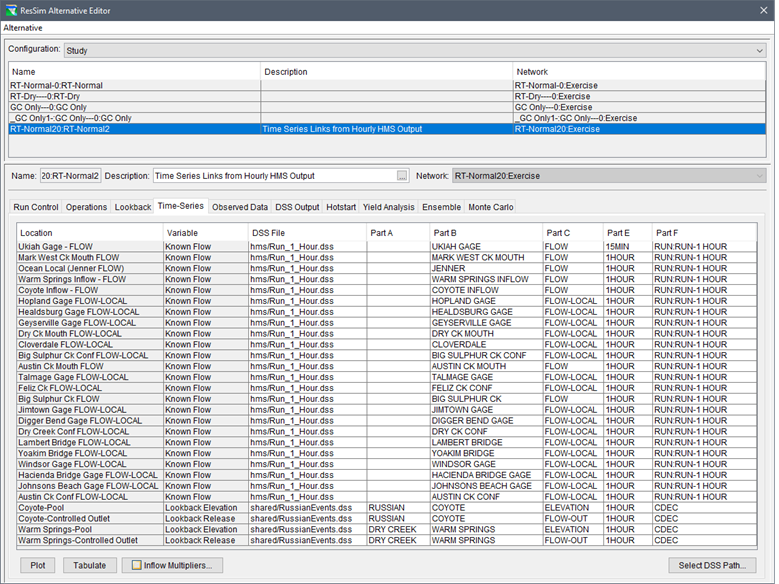Select alternative RT-Dry----0:RT-Dry row
Screen dimensions: 779x584
[x=387, y=96]
